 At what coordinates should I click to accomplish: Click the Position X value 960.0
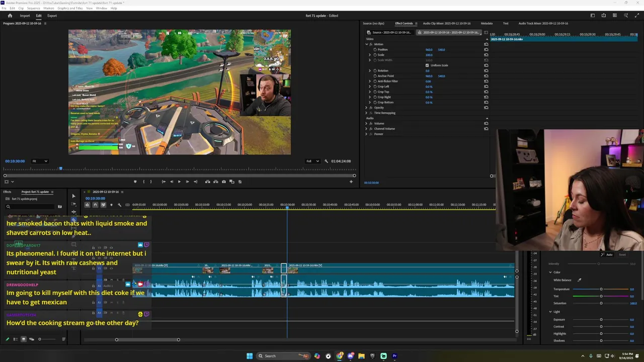pos(429,50)
